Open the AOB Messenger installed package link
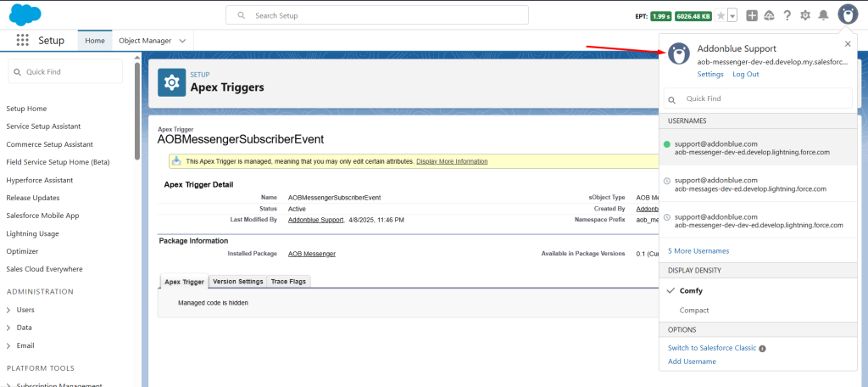Viewport: 868px width, 387px height. (x=312, y=254)
